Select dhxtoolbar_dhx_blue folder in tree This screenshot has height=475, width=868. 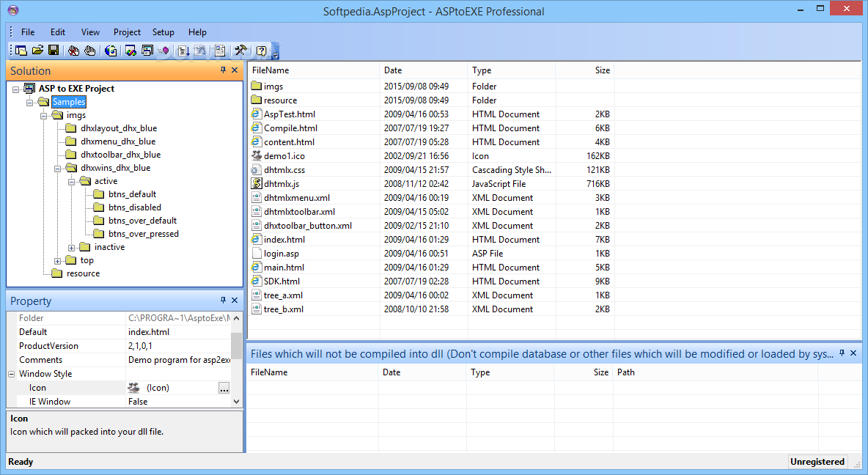click(121, 155)
